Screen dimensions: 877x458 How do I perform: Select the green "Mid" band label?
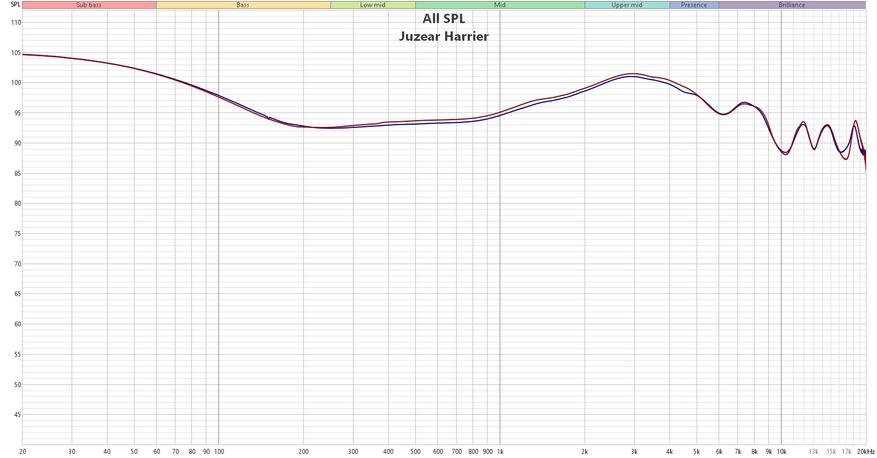click(499, 5)
